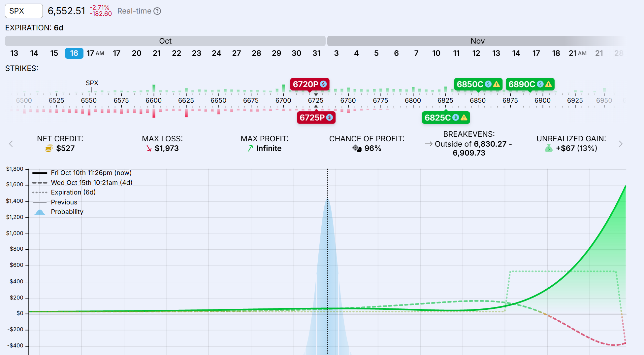This screenshot has height=355, width=644.
Task: Click the warning triangle on 6825C strike
Action: click(x=464, y=118)
